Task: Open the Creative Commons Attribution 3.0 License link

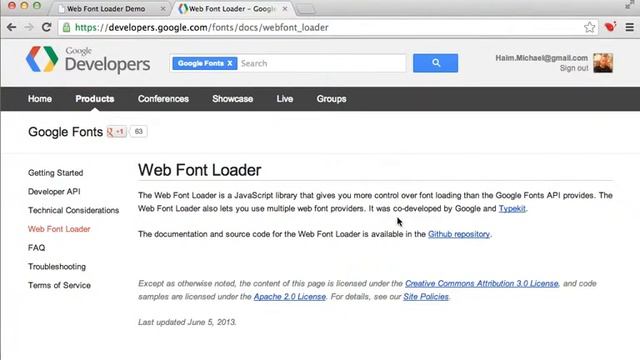Action: point(482,284)
